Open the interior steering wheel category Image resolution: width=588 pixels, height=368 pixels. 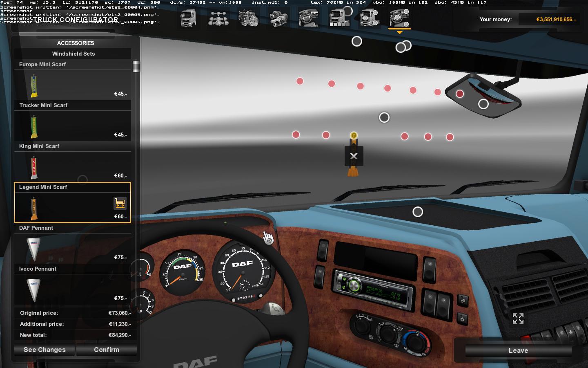(x=309, y=18)
